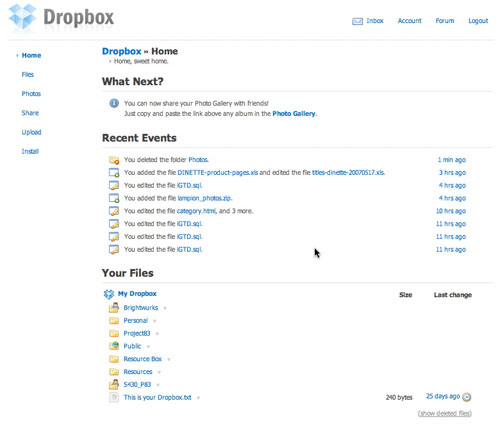Click the Brightwurks shared folder icon
The height and width of the screenshot is (433, 500).
click(114, 307)
